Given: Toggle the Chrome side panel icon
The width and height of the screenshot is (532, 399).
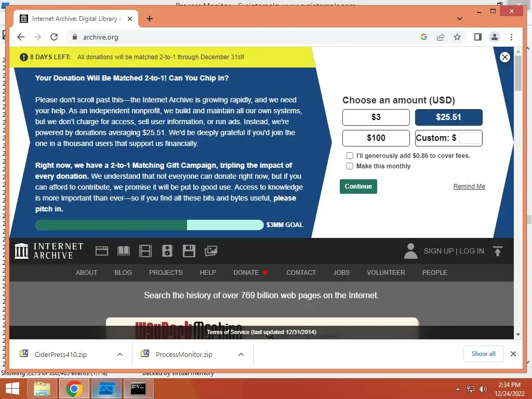Looking at the screenshot, I should (x=478, y=37).
